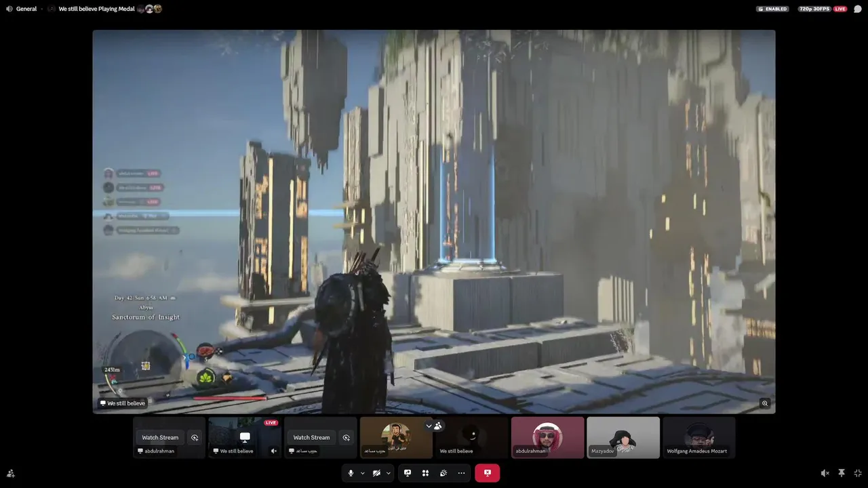Open stream viewers avatars in header

click(150, 9)
